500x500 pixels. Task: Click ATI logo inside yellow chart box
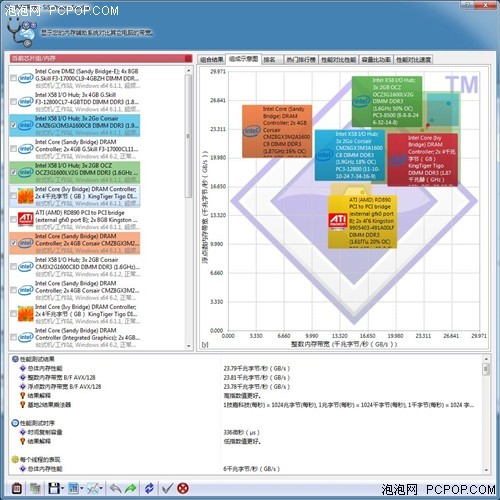[x=338, y=221]
